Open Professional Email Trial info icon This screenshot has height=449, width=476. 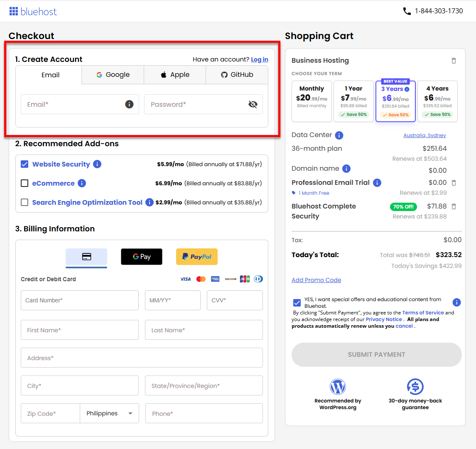click(x=377, y=183)
